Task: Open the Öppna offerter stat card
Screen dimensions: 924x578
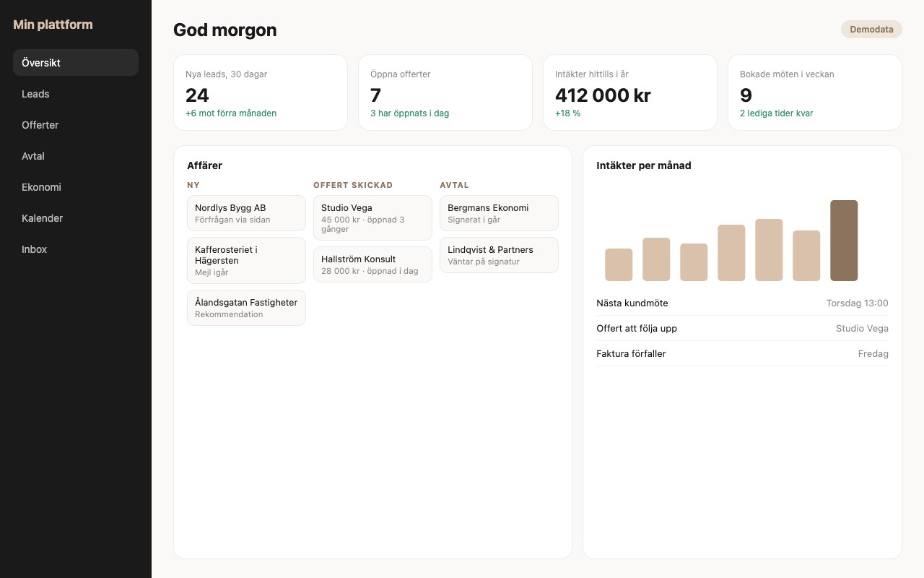Action: coord(445,92)
